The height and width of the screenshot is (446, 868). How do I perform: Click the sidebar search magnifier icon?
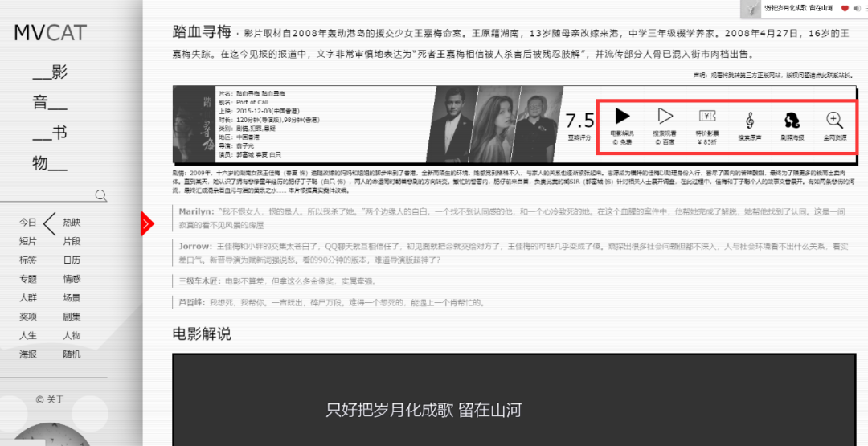coord(100,195)
